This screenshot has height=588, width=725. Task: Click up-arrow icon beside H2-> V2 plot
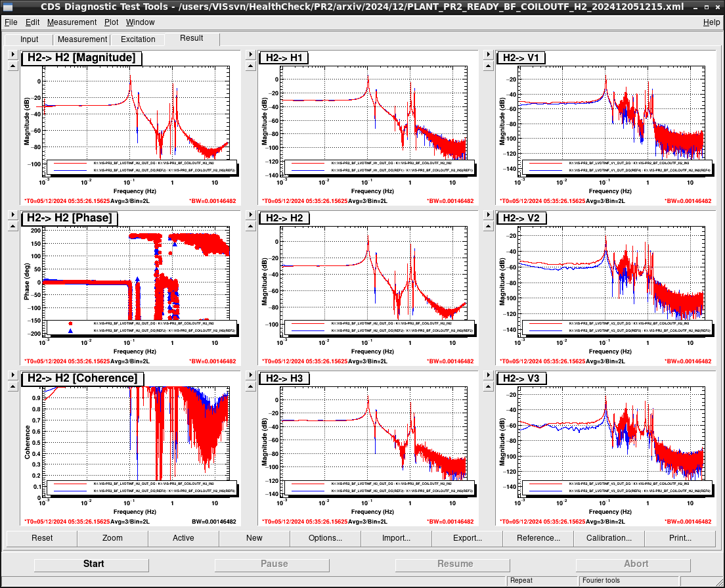(x=489, y=226)
